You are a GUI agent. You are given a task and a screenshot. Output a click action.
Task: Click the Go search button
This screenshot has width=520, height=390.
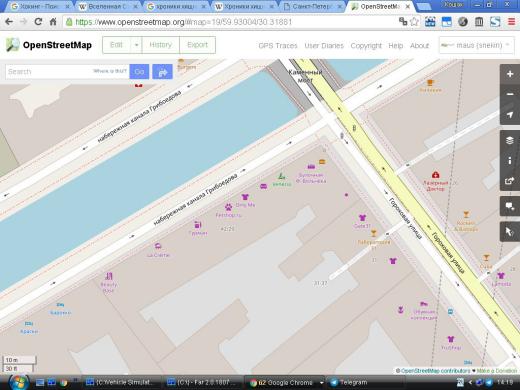139,72
